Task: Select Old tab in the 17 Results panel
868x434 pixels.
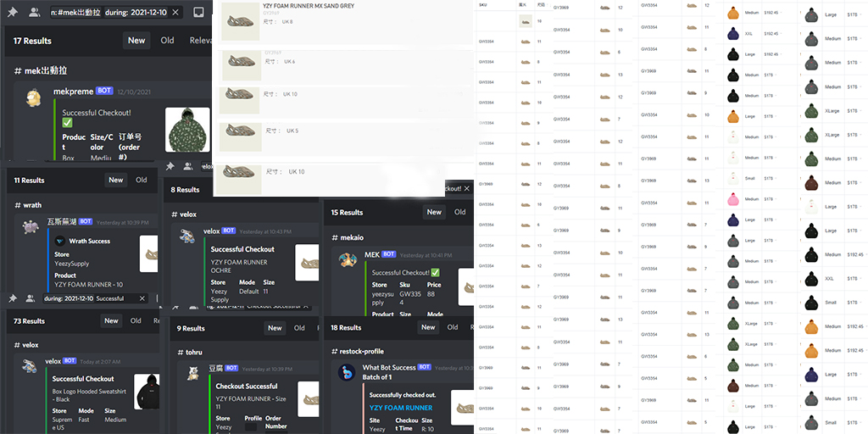Action: 167,41
